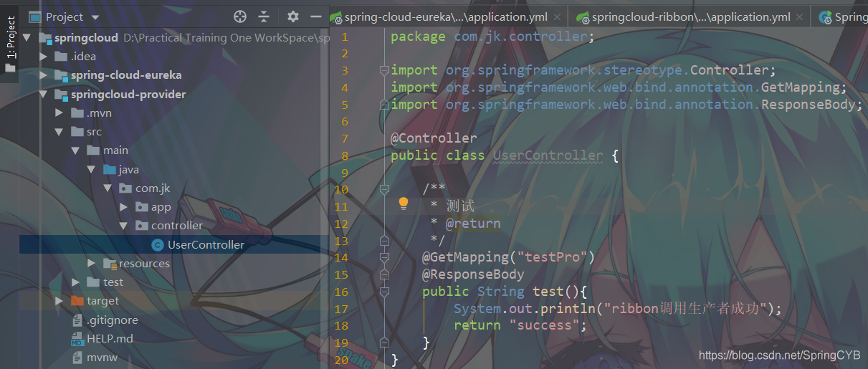Click the yellow intention lightbulb icon
Viewport: 868px width, 369px height.
pyautogui.click(x=404, y=203)
